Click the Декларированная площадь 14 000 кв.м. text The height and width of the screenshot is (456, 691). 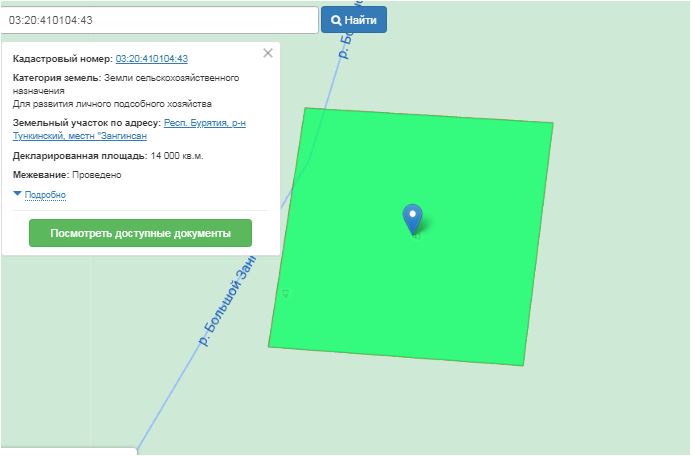pyautogui.click(x=109, y=156)
